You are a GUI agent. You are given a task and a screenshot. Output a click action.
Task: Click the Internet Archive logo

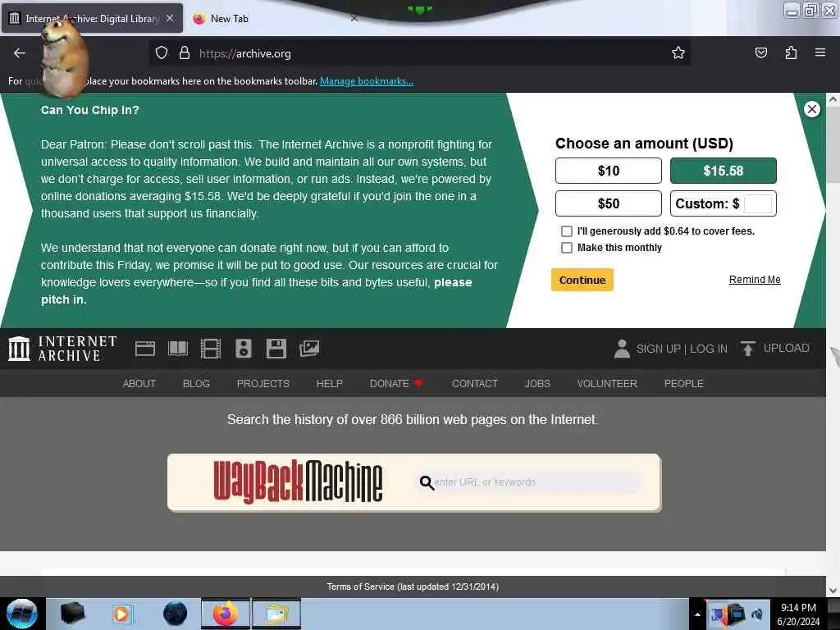(62, 349)
